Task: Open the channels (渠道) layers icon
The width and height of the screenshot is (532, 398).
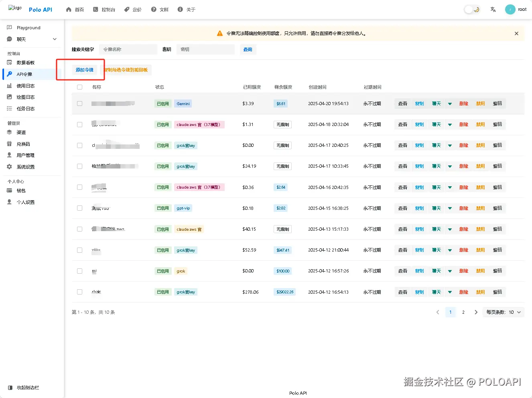Action: pyautogui.click(x=10, y=132)
